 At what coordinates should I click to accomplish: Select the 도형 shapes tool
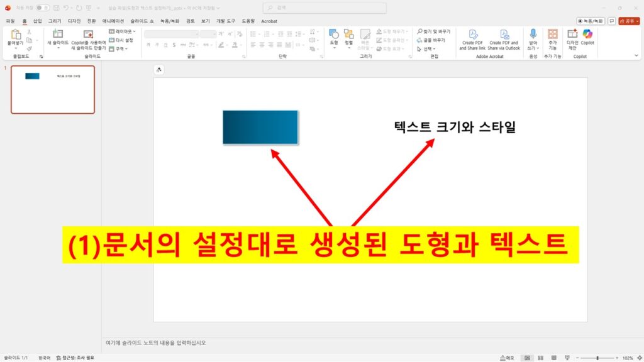click(334, 35)
